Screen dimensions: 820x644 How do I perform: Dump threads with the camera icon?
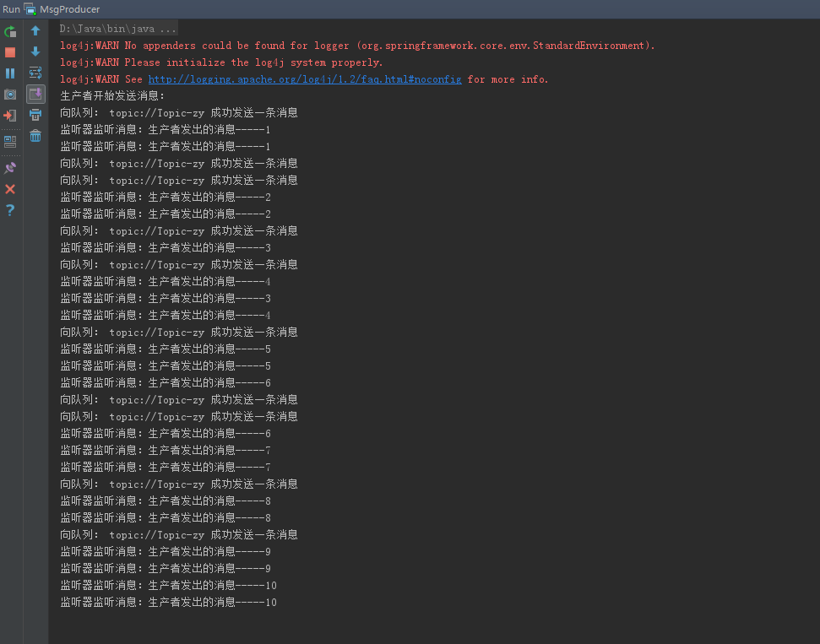[x=10, y=94]
